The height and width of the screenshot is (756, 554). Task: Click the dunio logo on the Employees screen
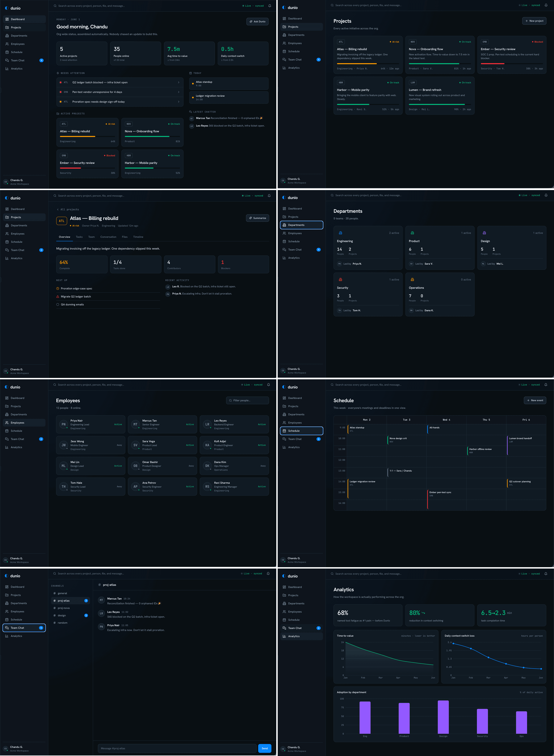pyautogui.click(x=13, y=387)
